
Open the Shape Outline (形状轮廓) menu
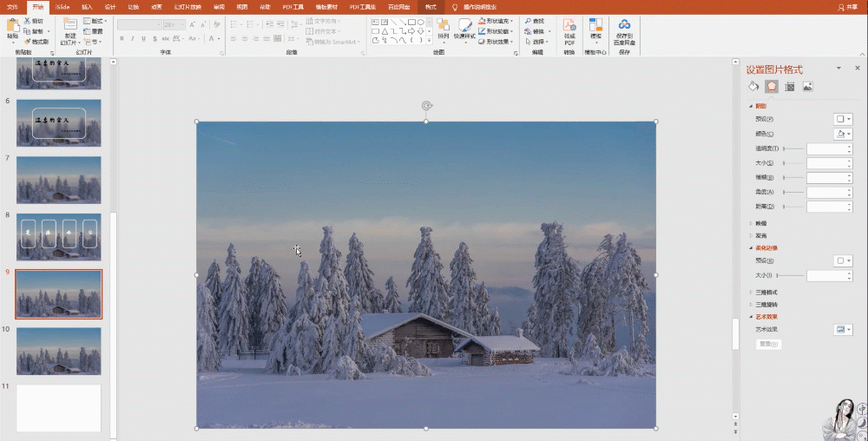pos(496,31)
